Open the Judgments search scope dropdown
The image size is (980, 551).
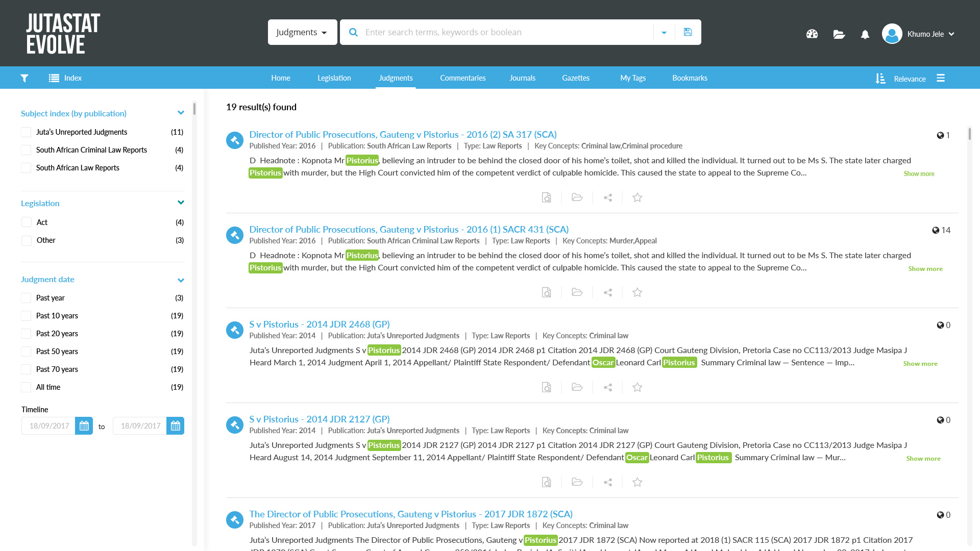(x=302, y=32)
